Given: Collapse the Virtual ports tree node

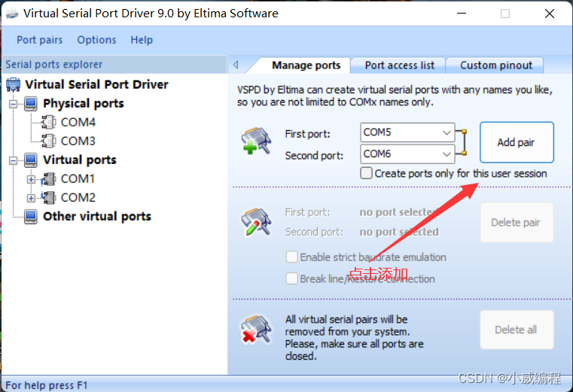Looking at the screenshot, I should point(14,160).
